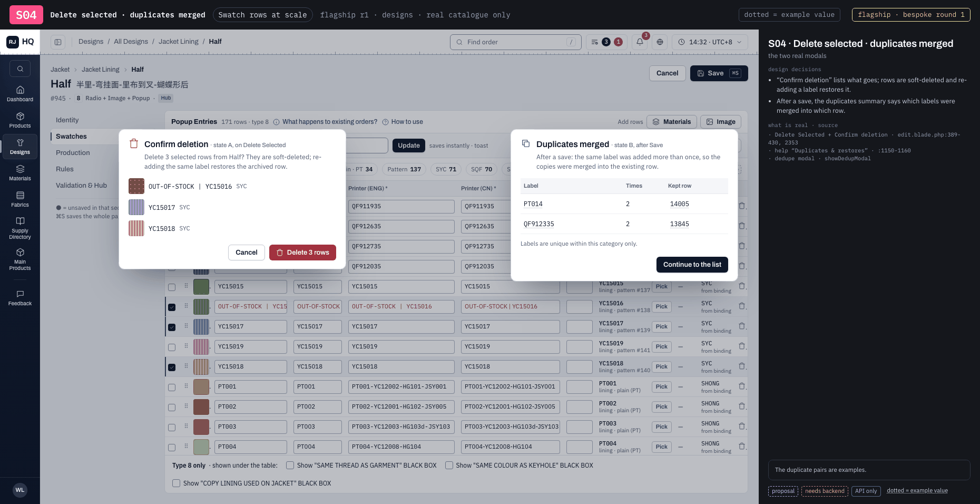Expand the "How to use" help

coord(403,122)
